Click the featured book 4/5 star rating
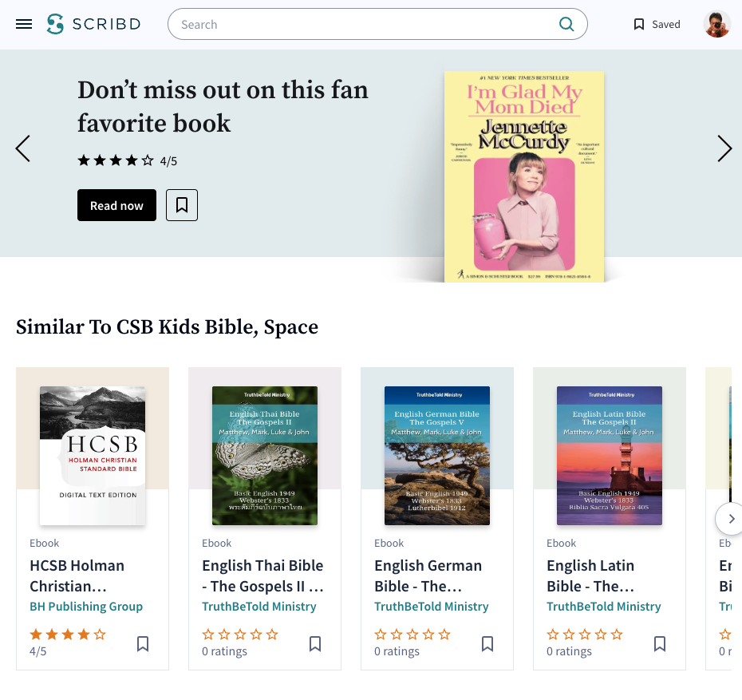The image size is (742, 700). 128,161
